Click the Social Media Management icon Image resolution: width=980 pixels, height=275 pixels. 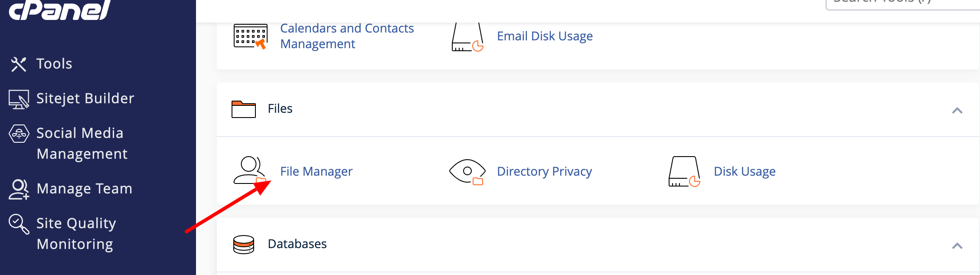(19, 134)
